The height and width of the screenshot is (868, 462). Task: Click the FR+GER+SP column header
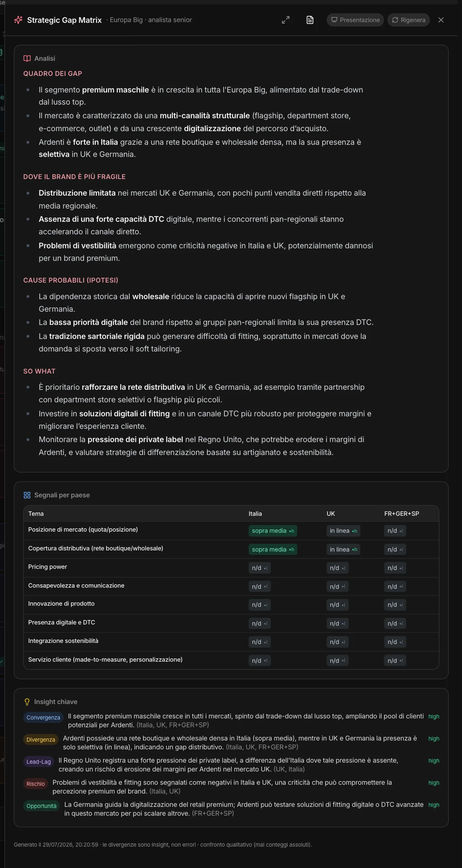point(402,514)
